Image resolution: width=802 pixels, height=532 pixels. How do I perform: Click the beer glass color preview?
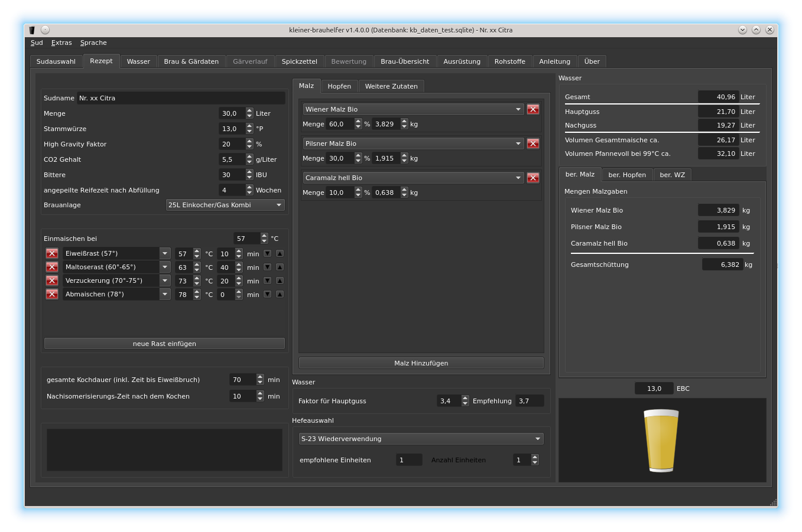[x=661, y=440]
